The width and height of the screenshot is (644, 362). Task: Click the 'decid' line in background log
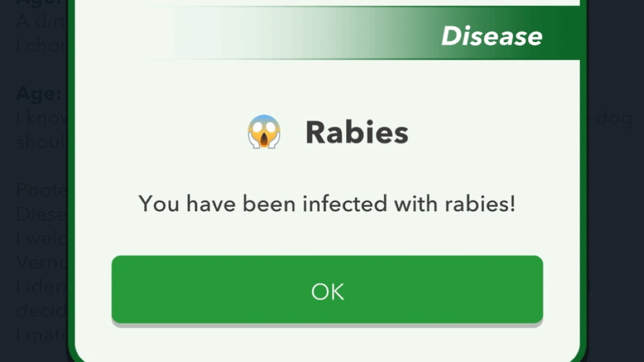(x=42, y=311)
